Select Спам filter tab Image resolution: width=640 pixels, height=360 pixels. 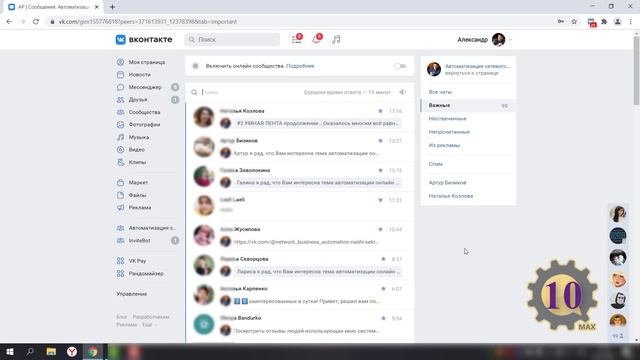click(436, 164)
